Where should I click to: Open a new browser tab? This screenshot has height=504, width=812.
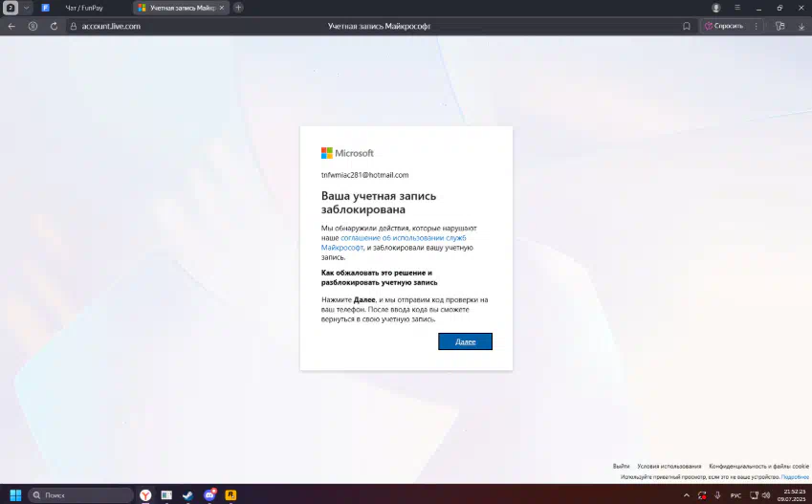[238, 8]
